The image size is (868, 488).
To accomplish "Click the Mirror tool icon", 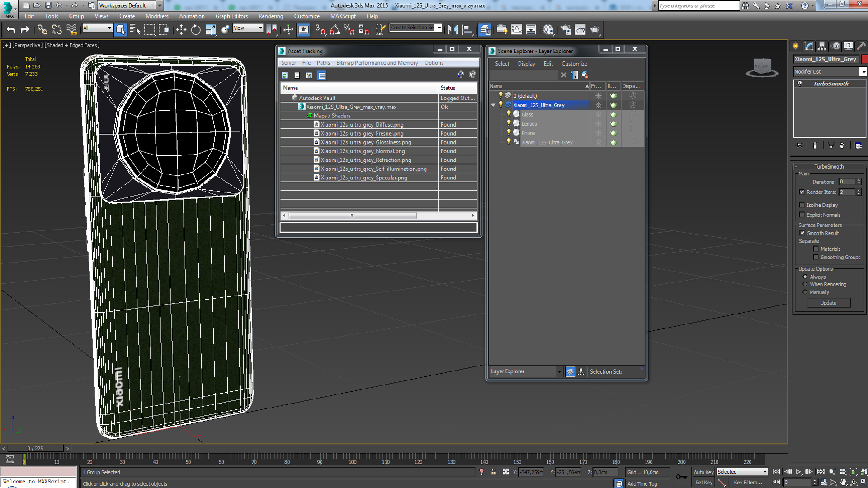I will [x=453, y=30].
